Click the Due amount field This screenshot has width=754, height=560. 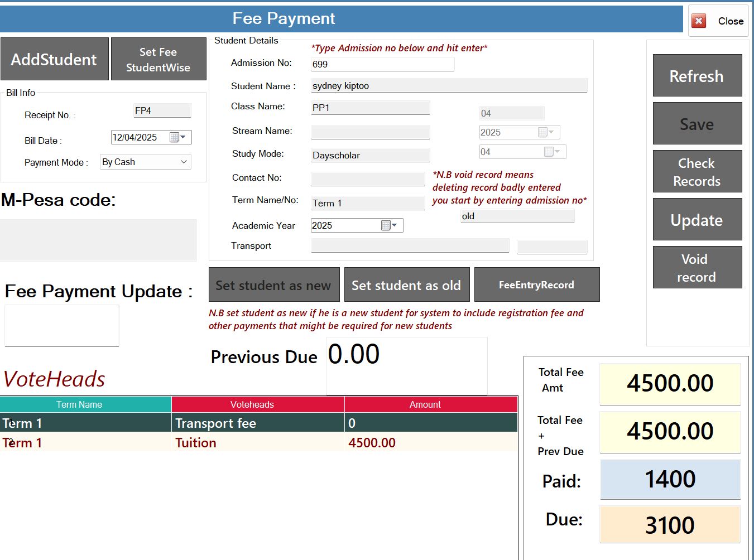[x=670, y=524]
